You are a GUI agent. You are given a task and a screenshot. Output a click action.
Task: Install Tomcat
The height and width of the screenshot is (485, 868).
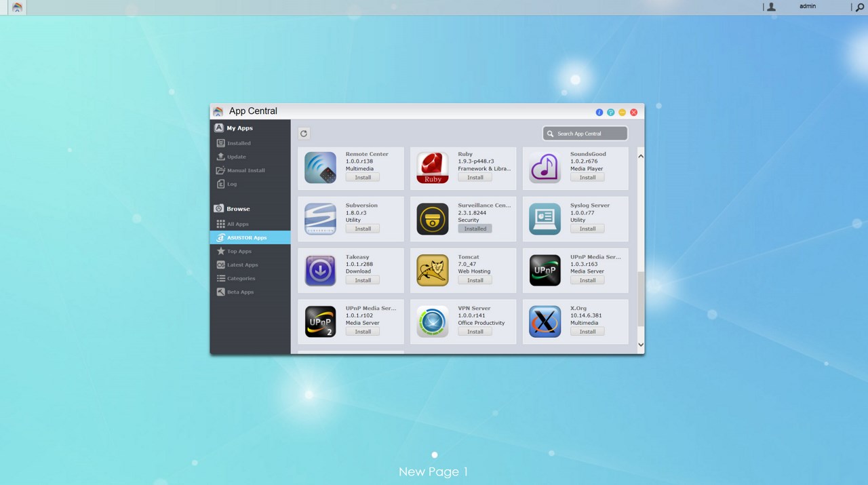[475, 280]
